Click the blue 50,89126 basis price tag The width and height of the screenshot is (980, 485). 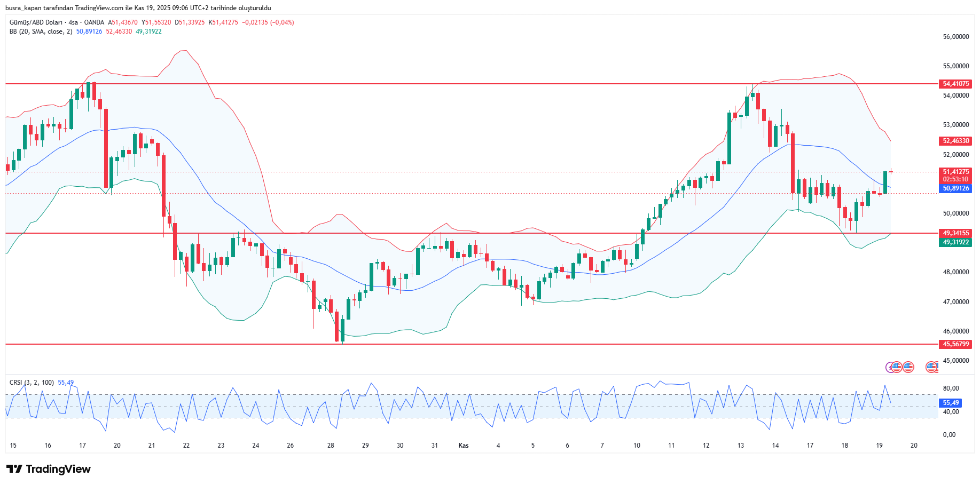point(955,188)
